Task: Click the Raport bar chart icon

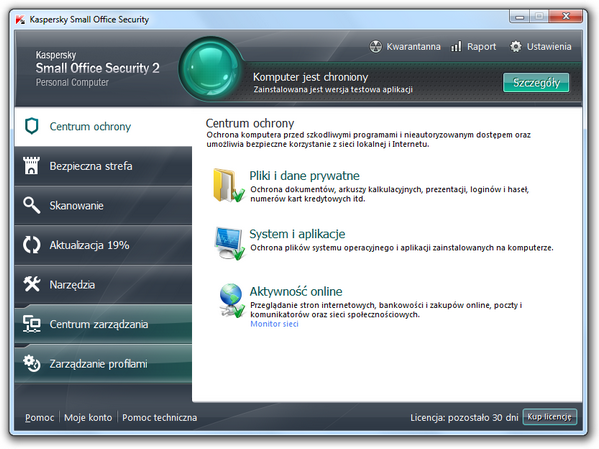Action: point(456,47)
